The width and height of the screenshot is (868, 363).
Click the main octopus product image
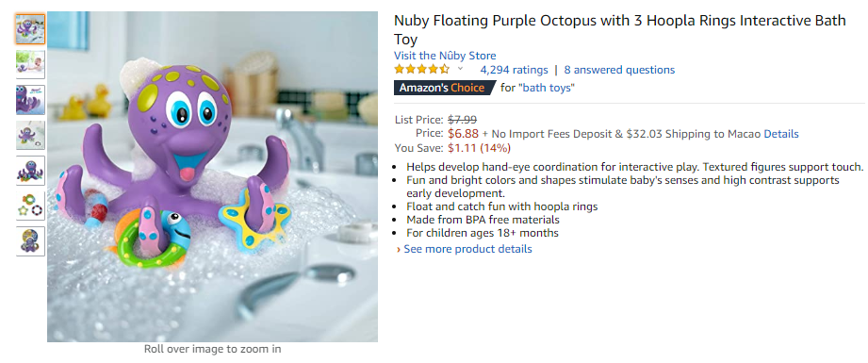(x=213, y=177)
